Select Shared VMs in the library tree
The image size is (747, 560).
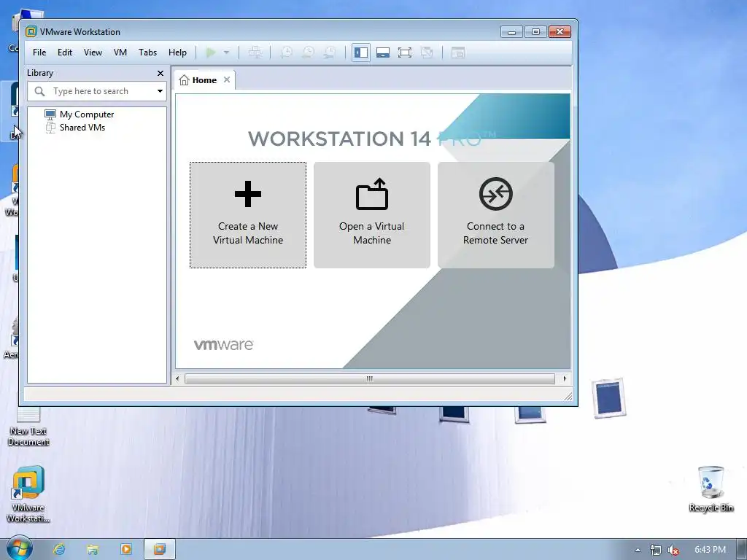pos(75,127)
